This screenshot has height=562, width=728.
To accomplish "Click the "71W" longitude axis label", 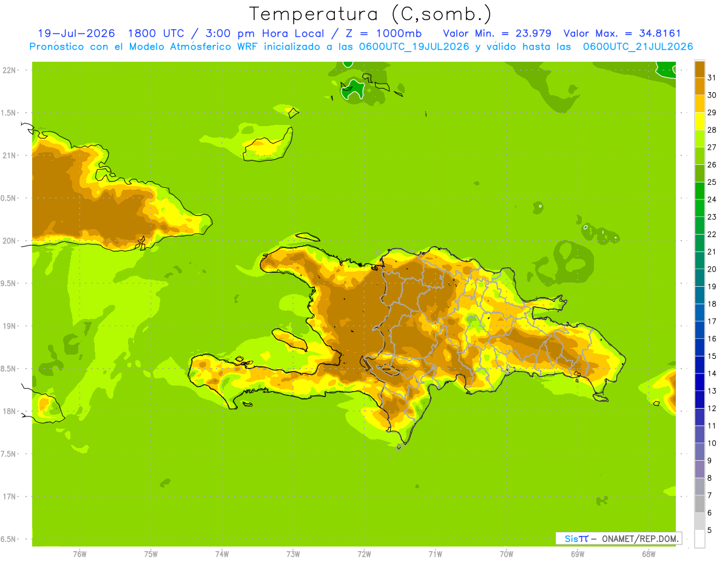I will click(x=435, y=554).
